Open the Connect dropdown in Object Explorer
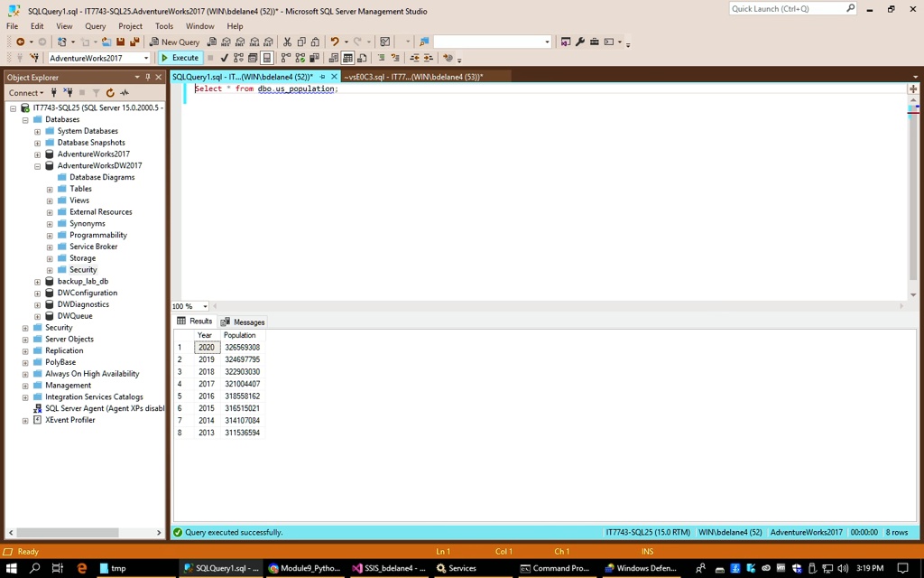This screenshot has height=578, width=924. (26, 93)
